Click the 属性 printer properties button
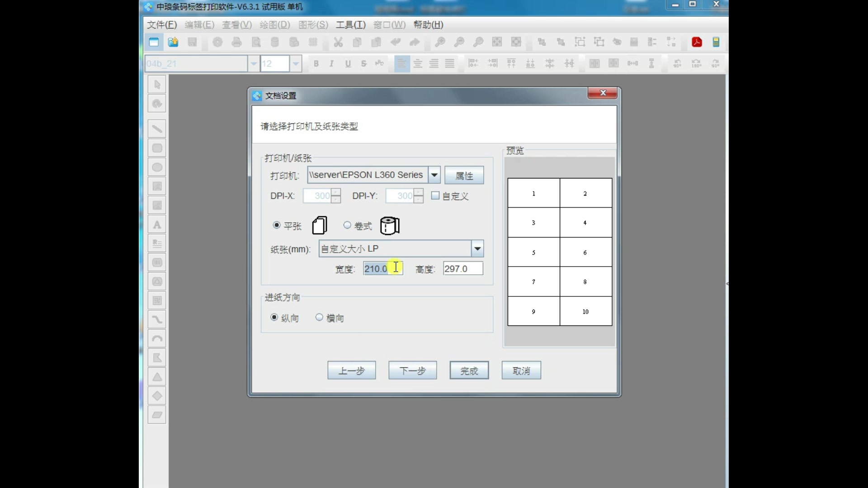This screenshot has height=488, width=868. (x=464, y=175)
